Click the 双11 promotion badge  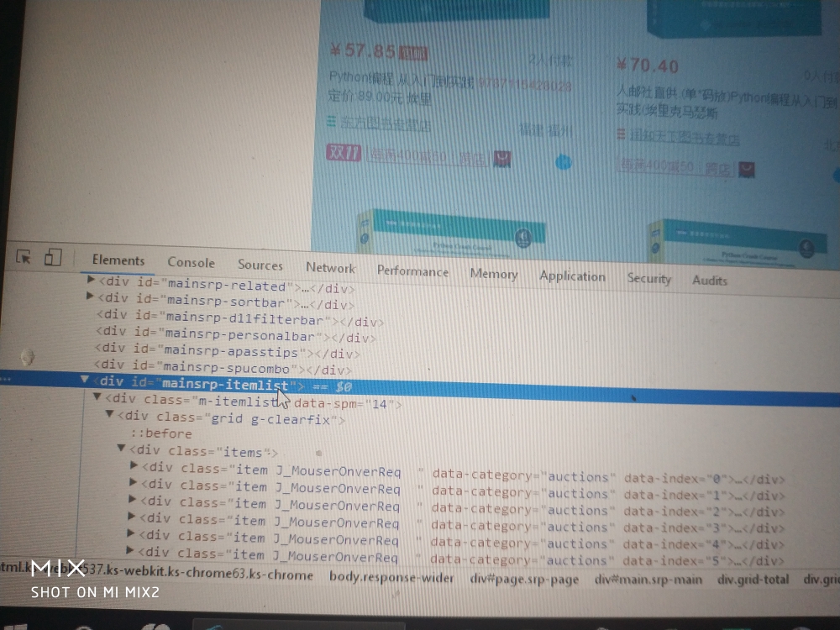click(x=344, y=153)
